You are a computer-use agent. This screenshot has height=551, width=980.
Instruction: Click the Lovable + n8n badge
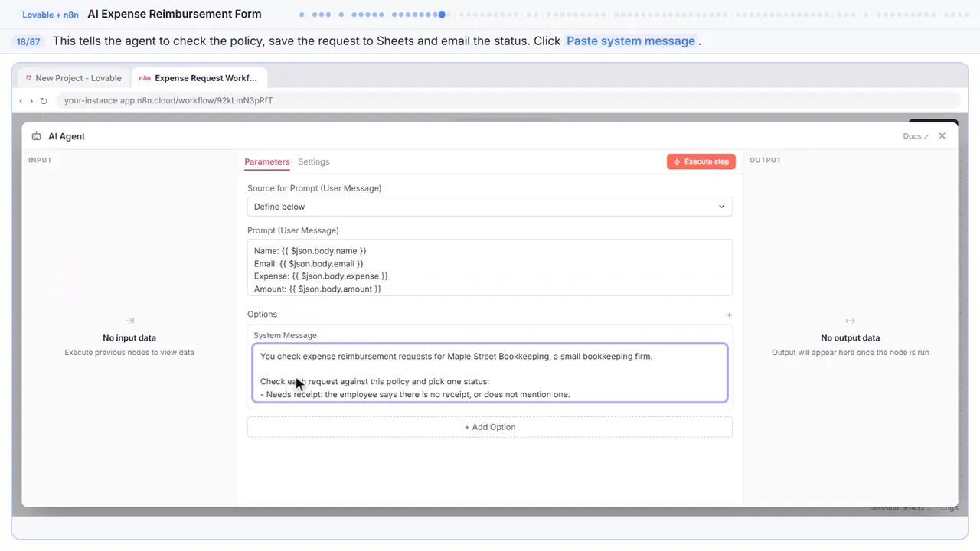[x=50, y=15]
